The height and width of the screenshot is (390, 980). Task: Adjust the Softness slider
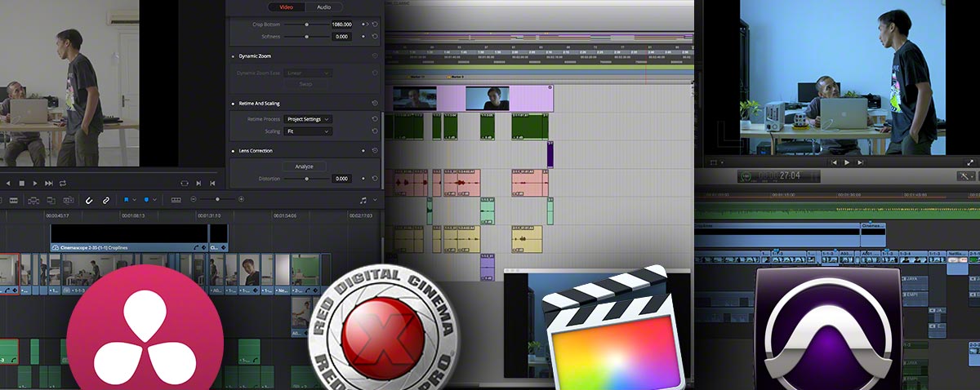click(307, 37)
